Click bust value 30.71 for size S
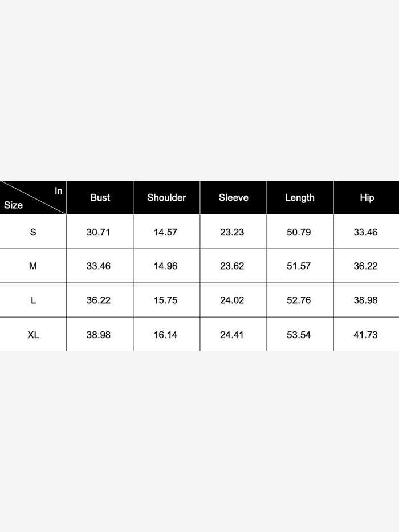Image resolution: width=399 pixels, height=532 pixels. tap(99, 232)
